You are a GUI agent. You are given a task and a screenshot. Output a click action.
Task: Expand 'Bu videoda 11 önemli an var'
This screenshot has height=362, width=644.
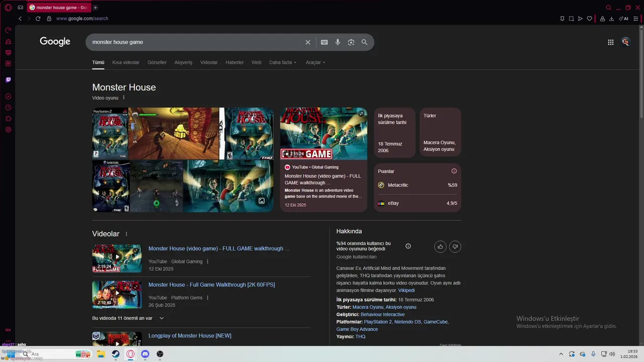[x=128, y=318]
